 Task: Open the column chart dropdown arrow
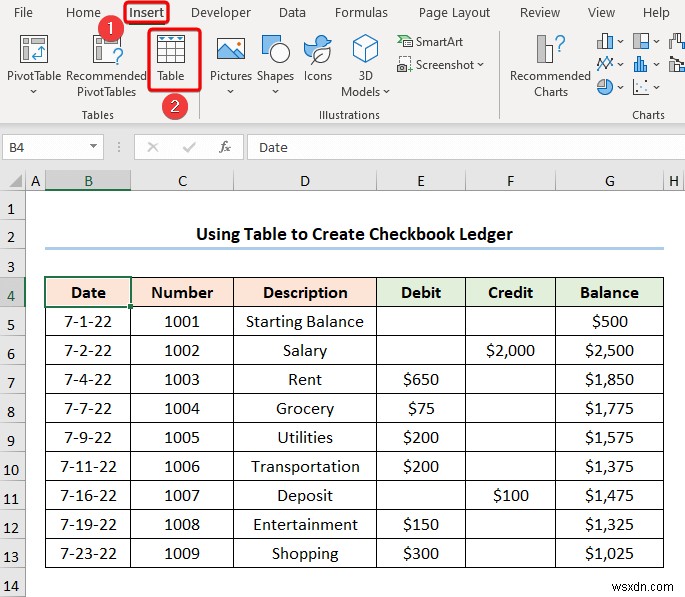point(620,42)
